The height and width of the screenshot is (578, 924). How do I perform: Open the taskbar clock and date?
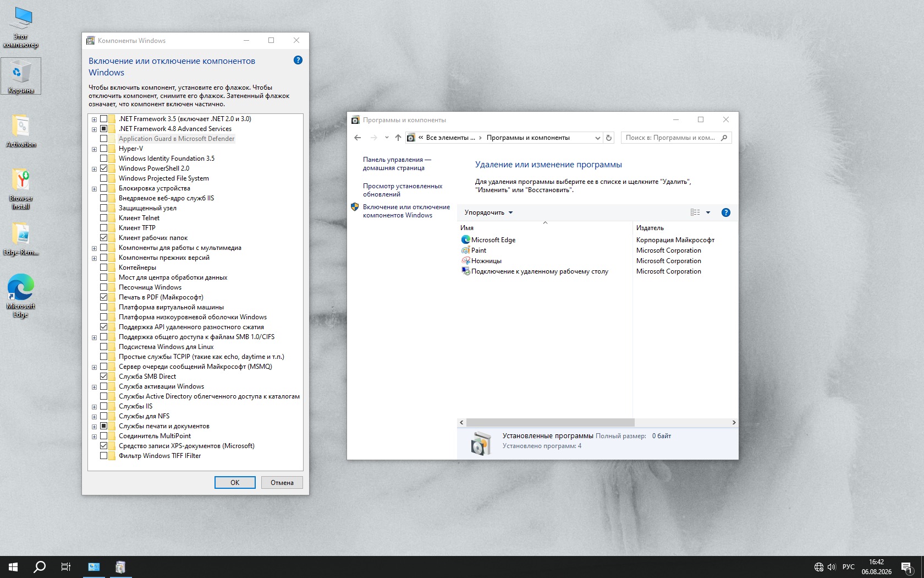877,567
